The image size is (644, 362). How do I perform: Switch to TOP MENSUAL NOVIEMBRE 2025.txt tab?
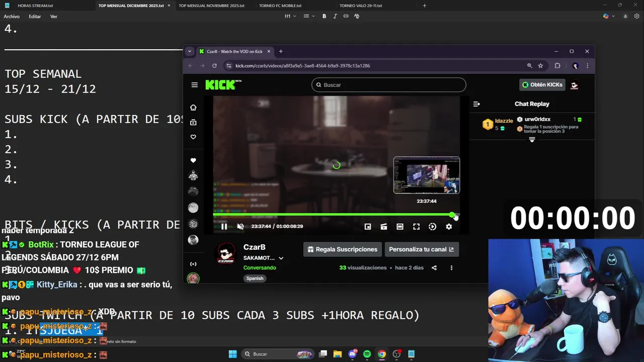click(211, 6)
